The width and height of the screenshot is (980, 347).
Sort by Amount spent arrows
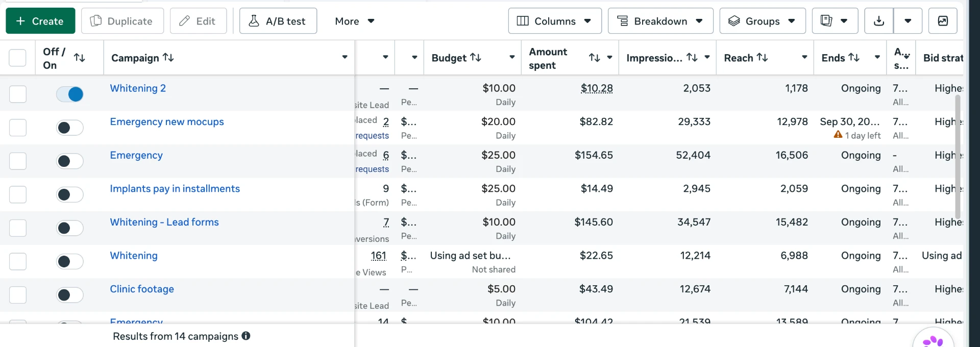[595, 58]
